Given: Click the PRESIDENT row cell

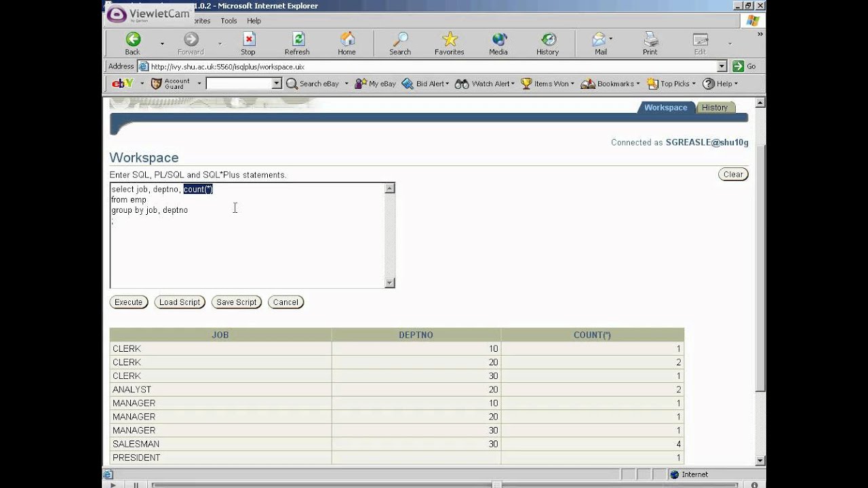Looking at the screenshot, I should (220, 457).
